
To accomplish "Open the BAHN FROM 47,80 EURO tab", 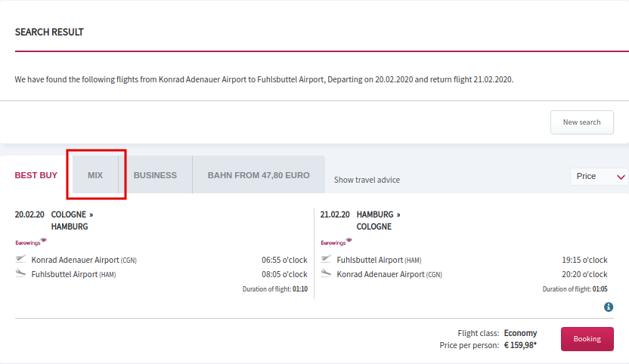I will click(x=259, y=175).
